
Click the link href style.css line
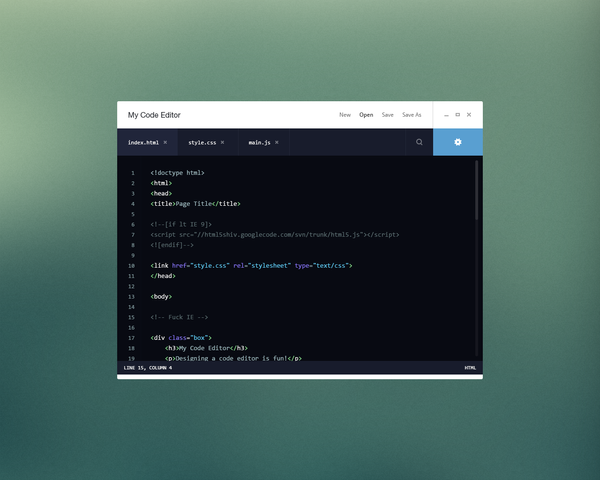[x=251, y=266]
